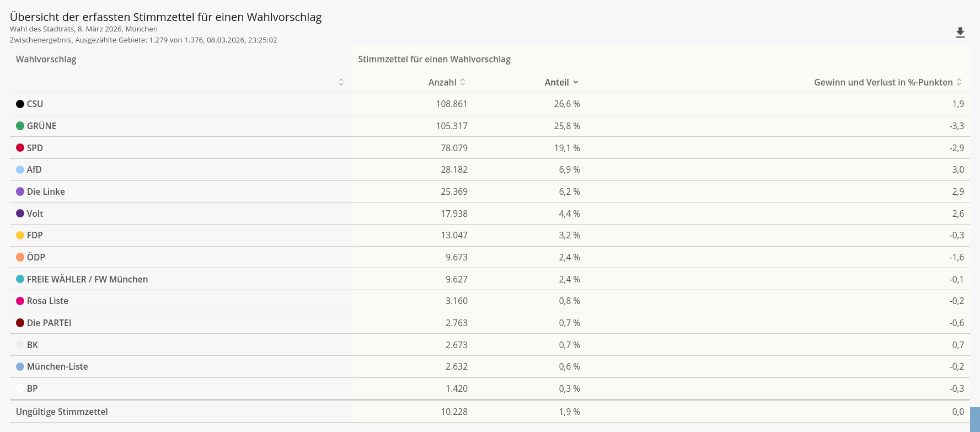This screenshot has height=432, width=980.
Task: Sort table by Anzahl column
Action: pos(463,82)
